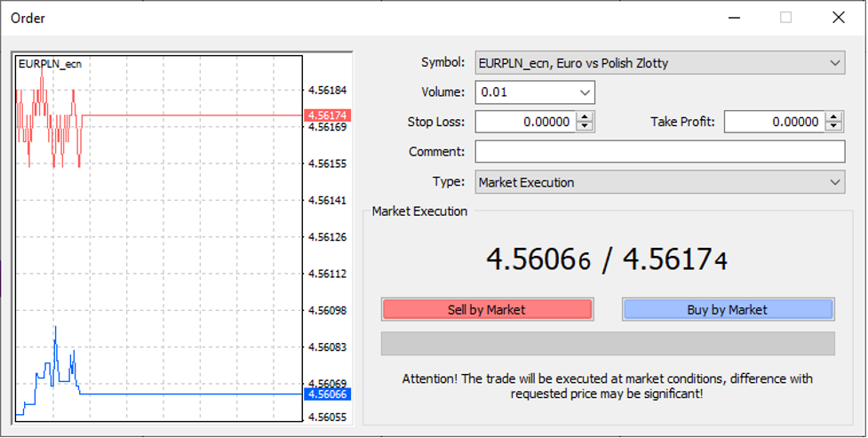Click the gray progress bar below the buttons
Viewport: 868px width, 438px height.
pos(607,343)
